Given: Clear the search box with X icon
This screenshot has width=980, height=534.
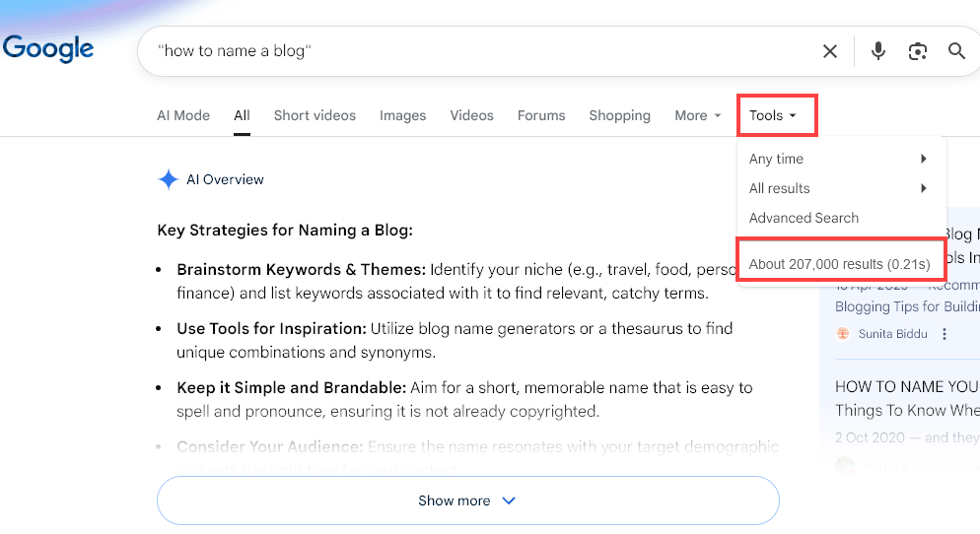Looking at the screenshot, I should click(x=830, y=51).
